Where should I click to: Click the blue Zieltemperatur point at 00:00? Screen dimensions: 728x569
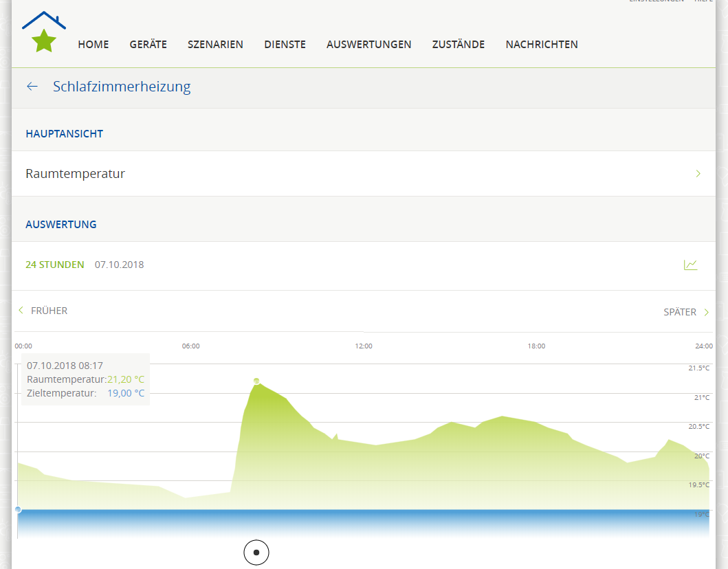pos(18,510)
